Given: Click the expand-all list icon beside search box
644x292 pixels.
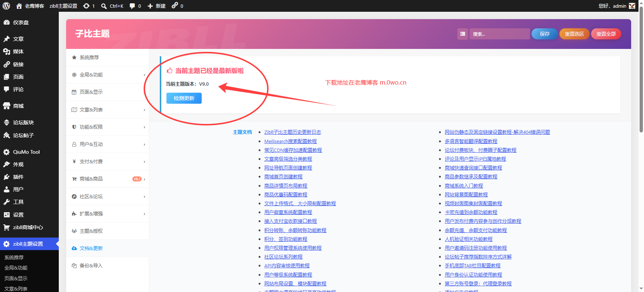Looking at the screenshot, I should pyautogui.click(x=463, y=34).
